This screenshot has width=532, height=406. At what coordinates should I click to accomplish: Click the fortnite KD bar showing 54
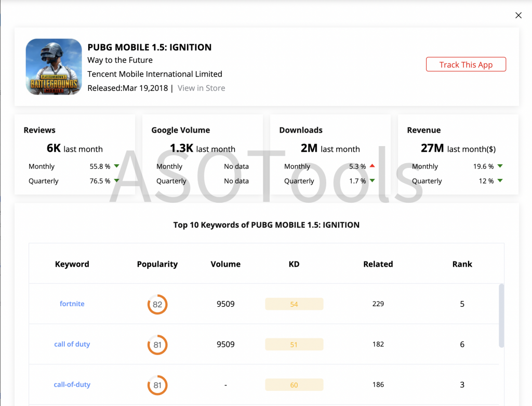point(294,304)
